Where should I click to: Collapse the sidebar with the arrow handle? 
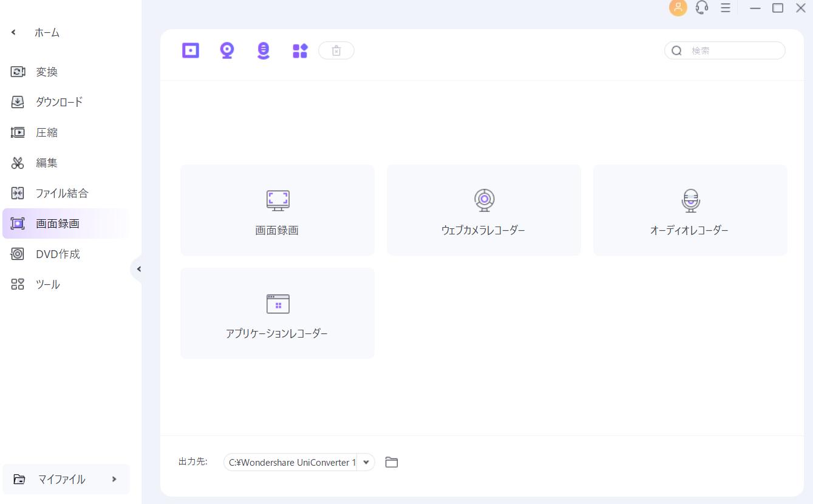point(137,269)
